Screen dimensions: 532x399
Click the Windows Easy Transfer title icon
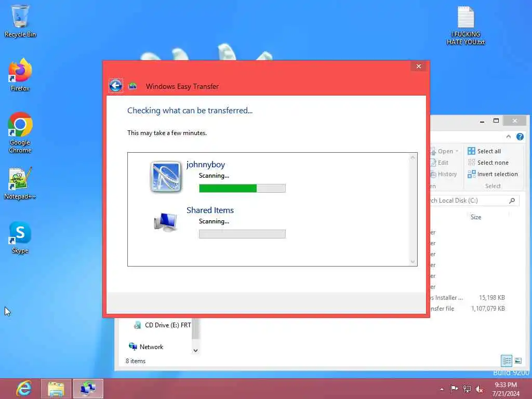point(132,86)
